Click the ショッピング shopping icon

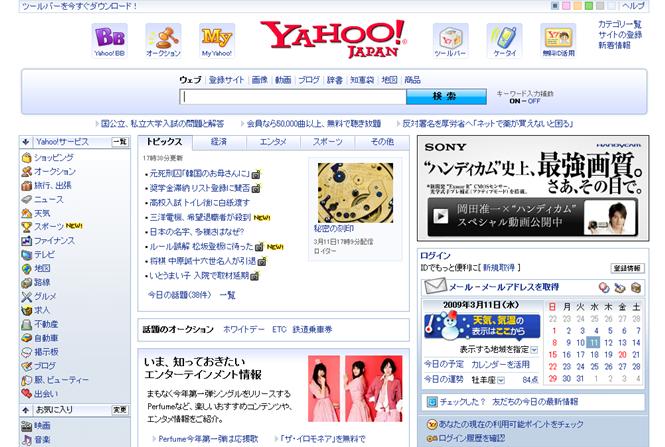pos(27,158)
